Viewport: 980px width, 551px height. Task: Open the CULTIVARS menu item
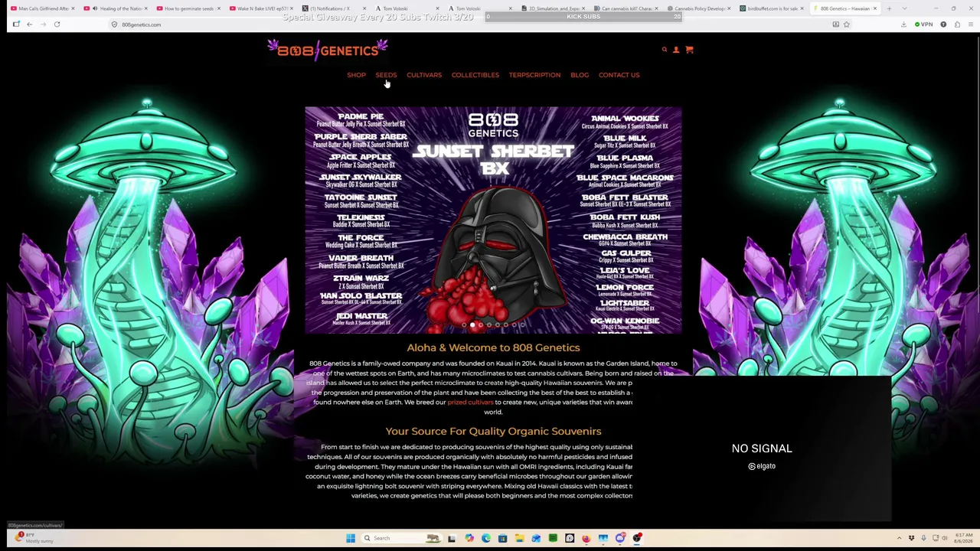tap(424, 75)
